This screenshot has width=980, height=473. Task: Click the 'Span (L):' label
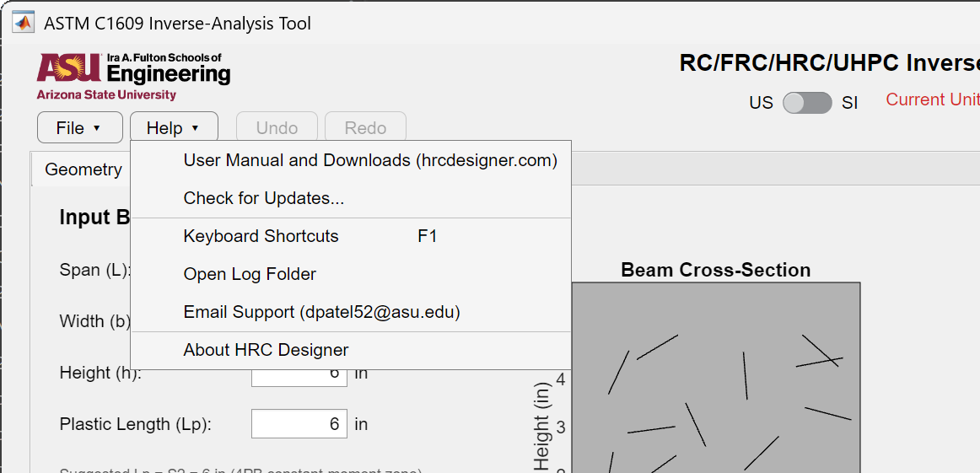coord(95,270)
